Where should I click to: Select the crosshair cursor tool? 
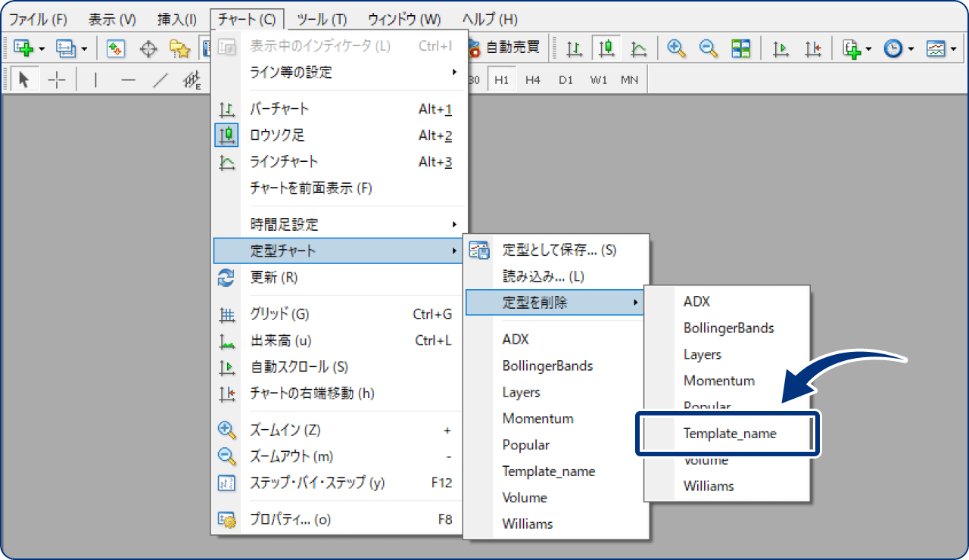coord(57,80)
